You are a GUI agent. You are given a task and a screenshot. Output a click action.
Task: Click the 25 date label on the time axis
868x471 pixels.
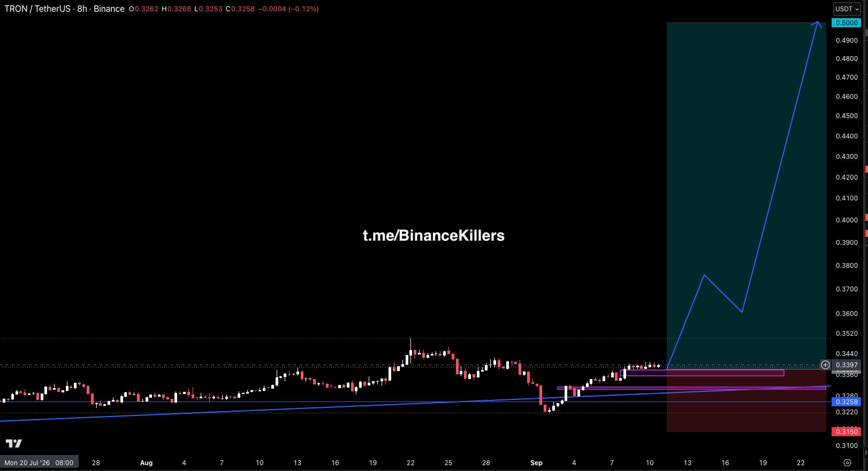pyautogui.click(x=448, y=463)
